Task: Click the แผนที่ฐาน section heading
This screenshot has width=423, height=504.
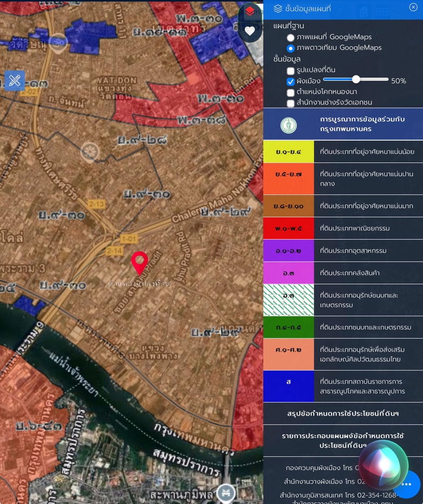Action: (288, 26)
